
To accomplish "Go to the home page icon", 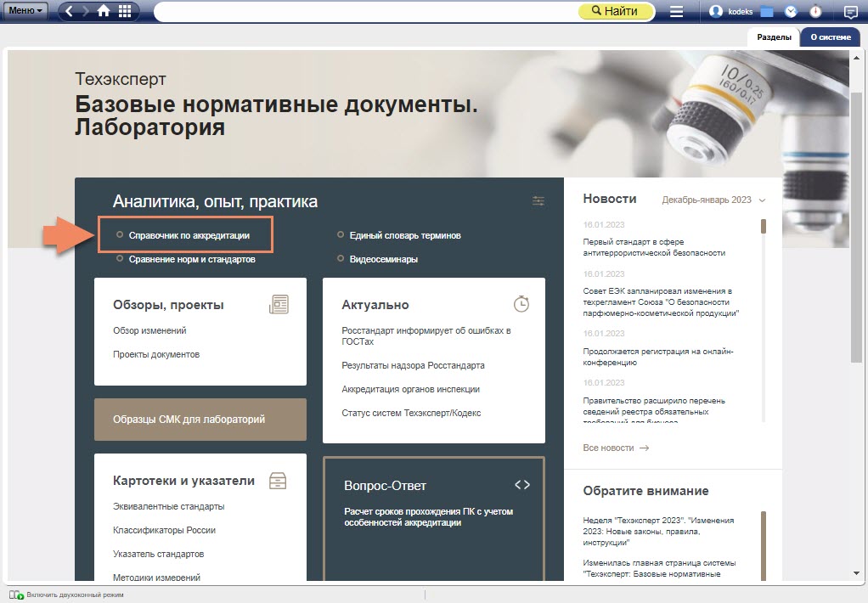I will point(104,11).
